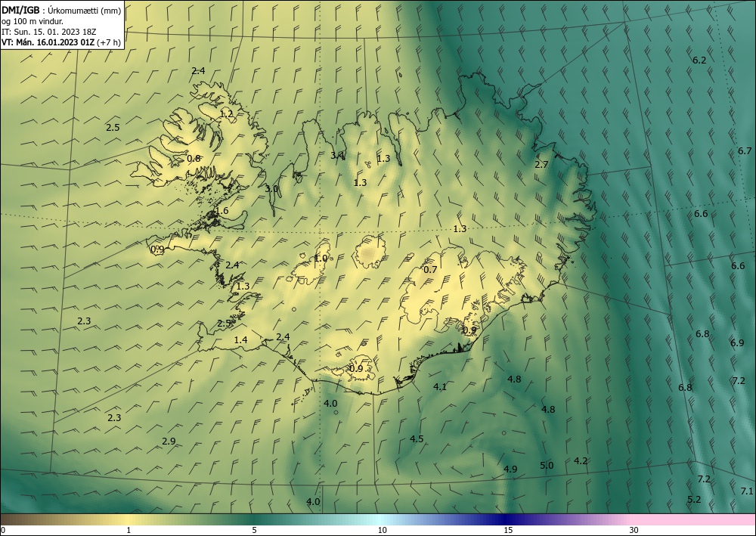Click the 5.2 value label
The height and width of the screenshot is (536, 756).
click(694, 500)
